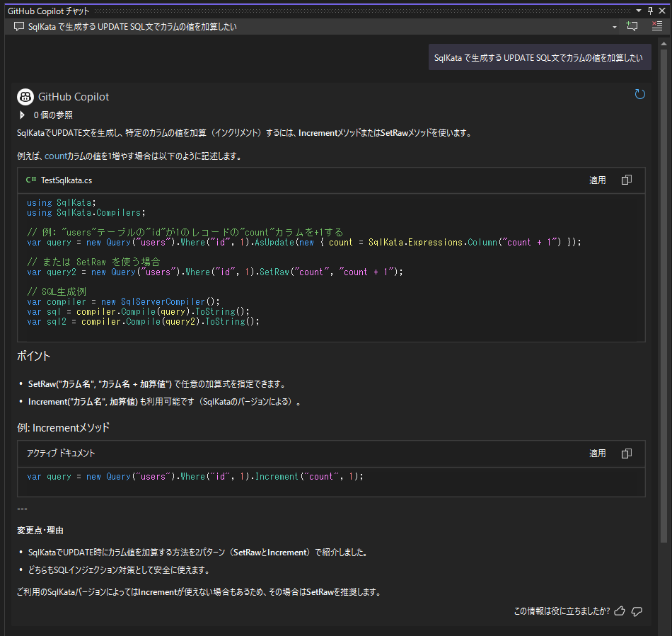Start a new chat thread icon

pyautogui.click(x=632, y=26)
